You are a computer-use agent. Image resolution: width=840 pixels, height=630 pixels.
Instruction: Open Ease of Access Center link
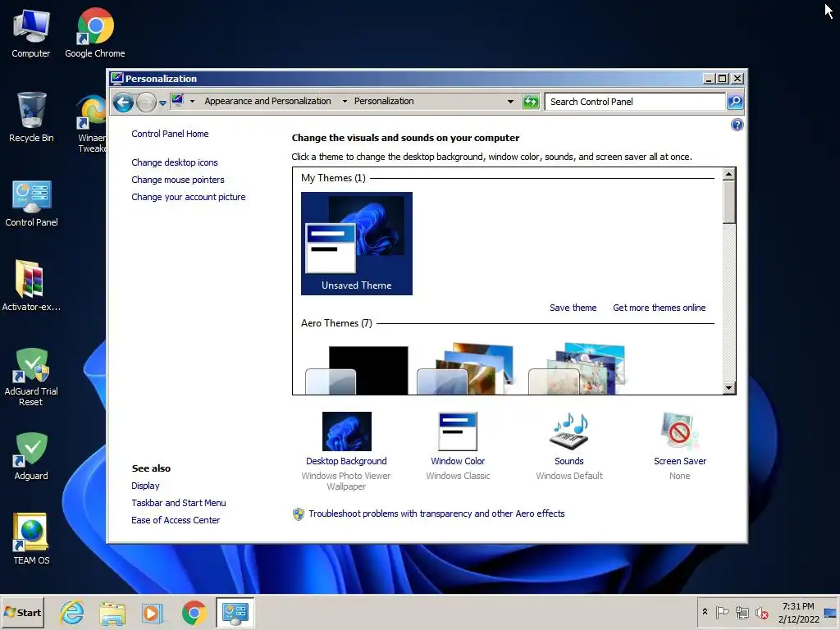(176, 520)
